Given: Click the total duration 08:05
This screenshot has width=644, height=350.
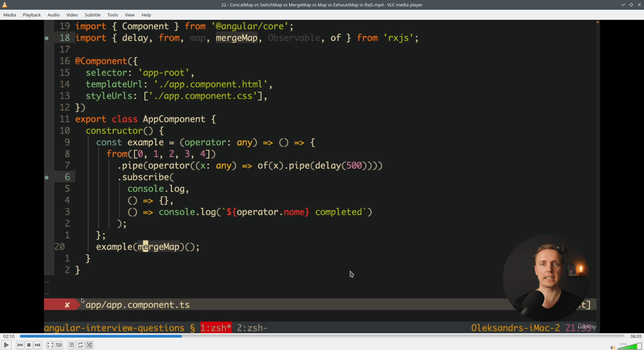Looking at the screenshot, I should tap(636, 336).
